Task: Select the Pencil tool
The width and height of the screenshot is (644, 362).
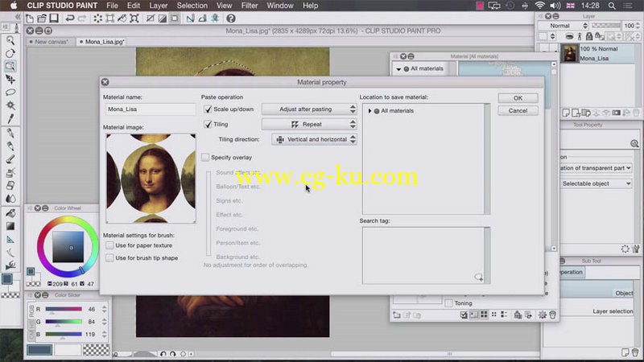Action: coord(10,146)
